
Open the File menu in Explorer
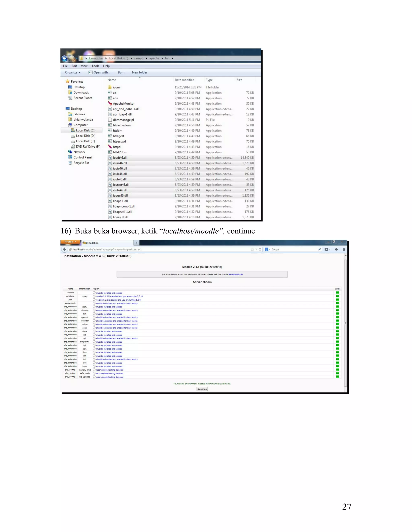[x=65, y=66]
